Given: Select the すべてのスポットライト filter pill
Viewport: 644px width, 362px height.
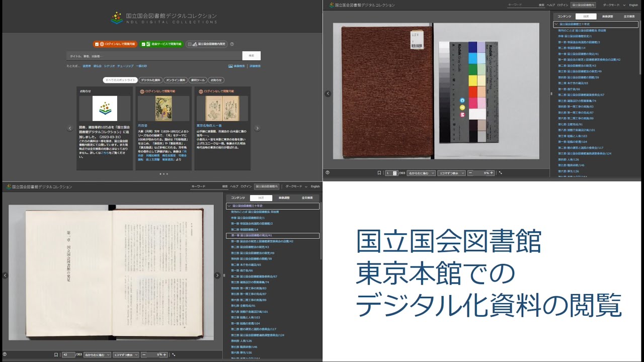Looking at the screenshot, I should (120, 80).
